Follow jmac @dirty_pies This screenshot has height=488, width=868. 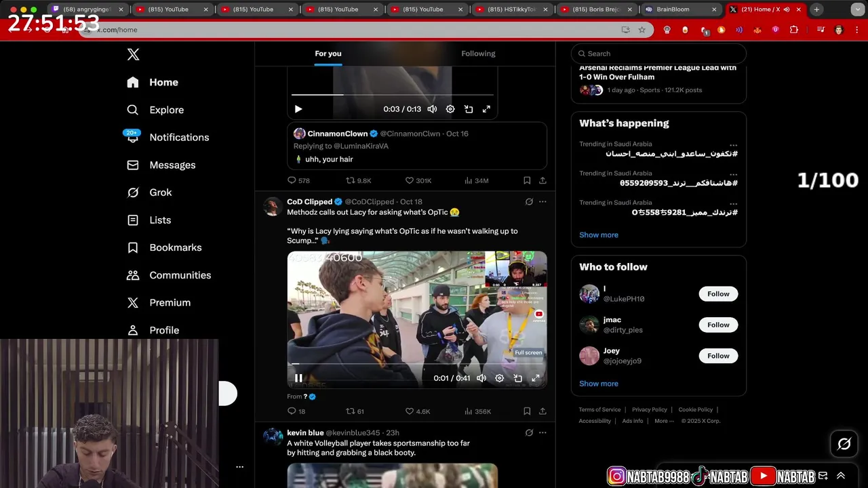pos(718,325)
